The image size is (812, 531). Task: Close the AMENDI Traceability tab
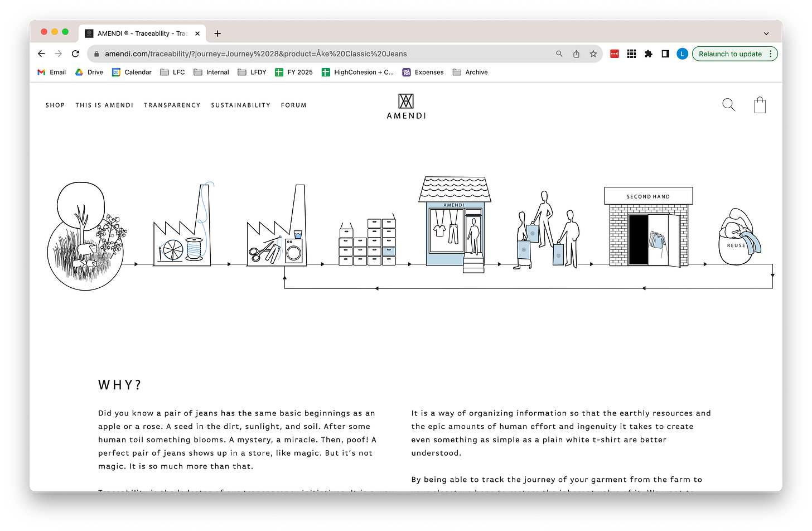pos(197,33)
